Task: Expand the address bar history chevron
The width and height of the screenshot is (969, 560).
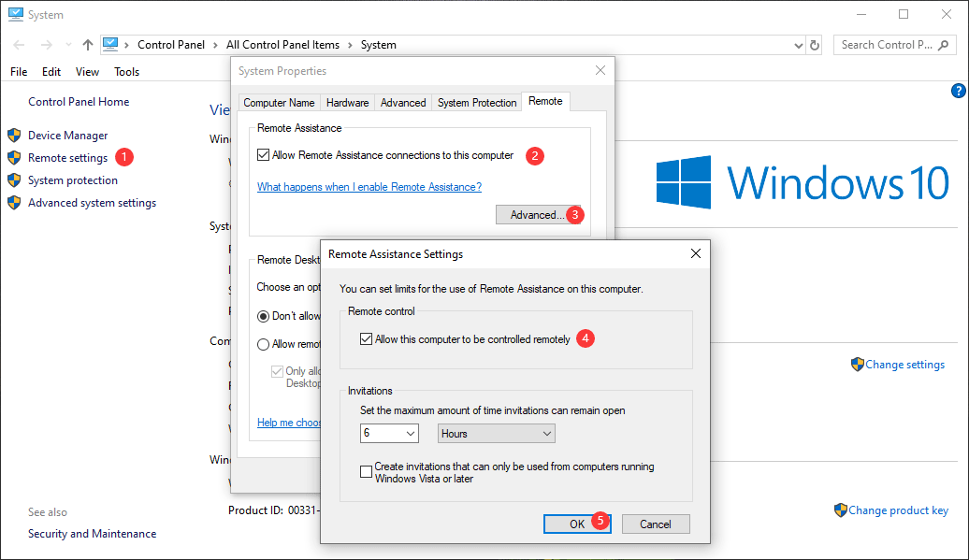Action: 798,44
